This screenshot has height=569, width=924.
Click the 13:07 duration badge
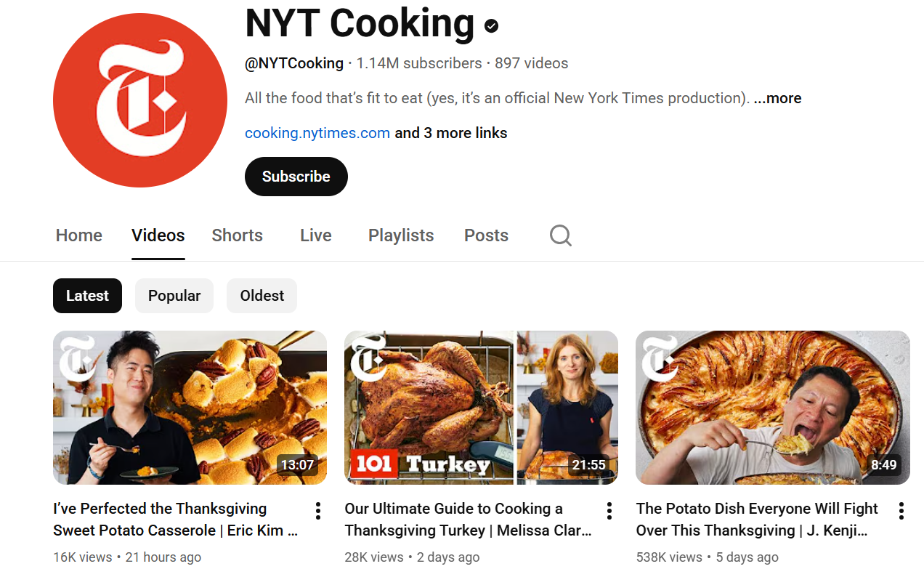click(x=297, y=465)
